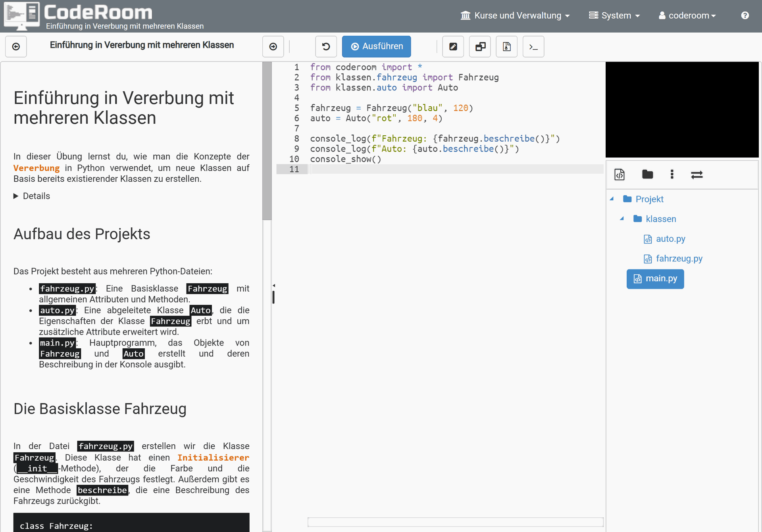Image resolution: width=762 pixels, height=532 pixels.
Task: Open fahrzeug.py file
Action: 673,259
